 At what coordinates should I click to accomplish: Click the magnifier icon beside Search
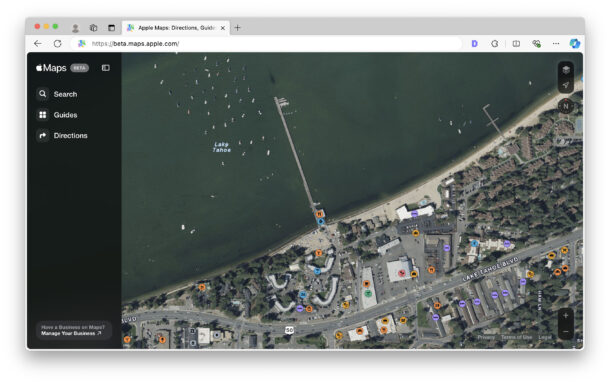43,94
